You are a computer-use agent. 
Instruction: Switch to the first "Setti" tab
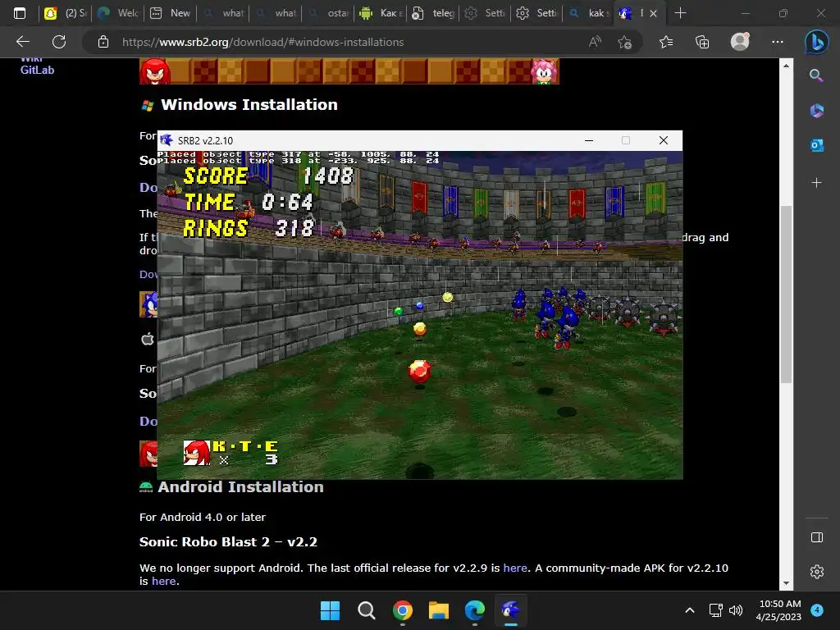[486, 13]
